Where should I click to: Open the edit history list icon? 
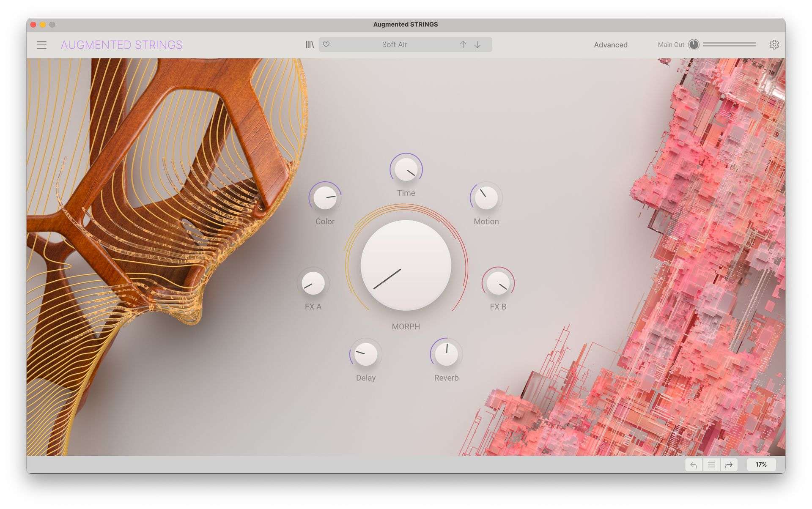(711, 465)
